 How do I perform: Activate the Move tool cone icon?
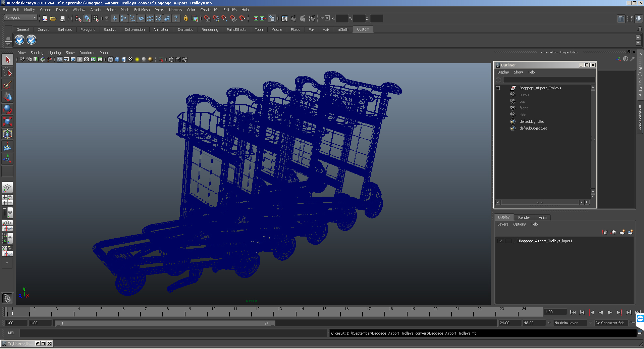(7, 97)
